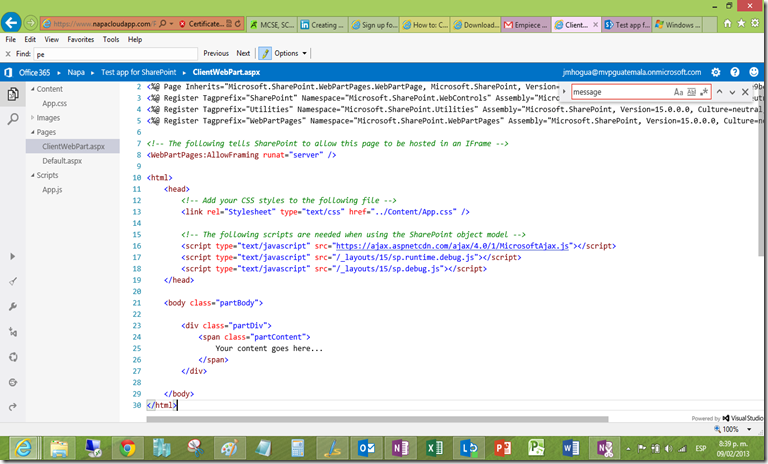Click the round globe-like icon in Napa sidebar
Image resolution: width=768 pixels, height=464 pixels.
click(x=13, y=382)
